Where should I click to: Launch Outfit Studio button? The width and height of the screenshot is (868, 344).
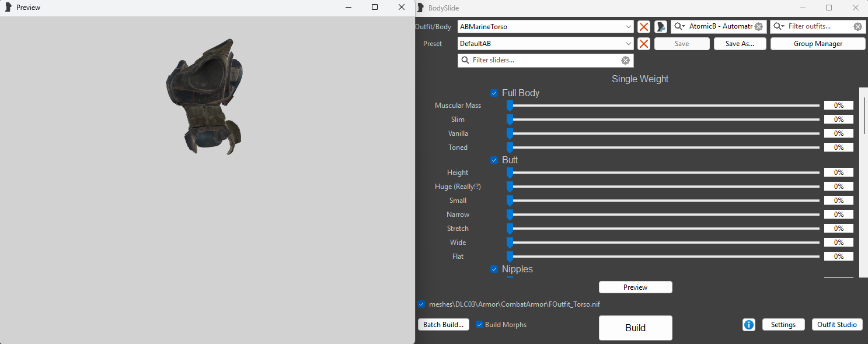[837, 325]
